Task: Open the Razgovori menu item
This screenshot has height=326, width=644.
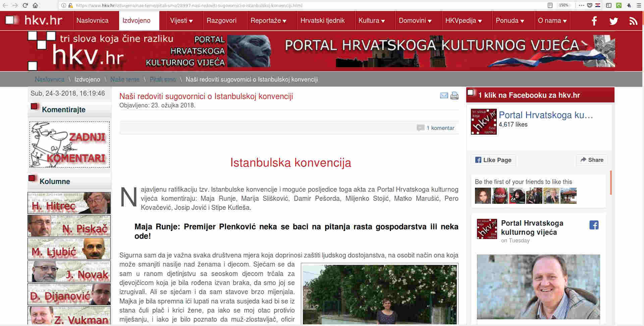Action: [221, 21]
